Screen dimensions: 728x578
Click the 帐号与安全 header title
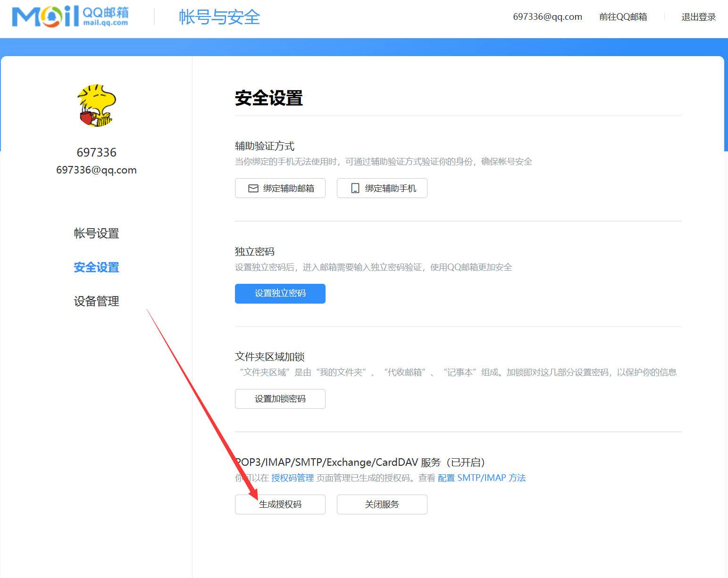coord(219,17)
